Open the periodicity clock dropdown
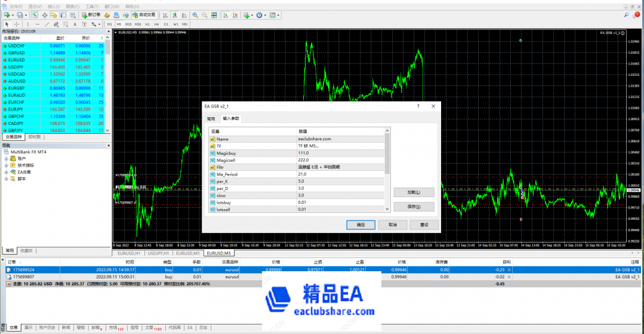Viewport: 644px width, 334px height. click(259, 15)
